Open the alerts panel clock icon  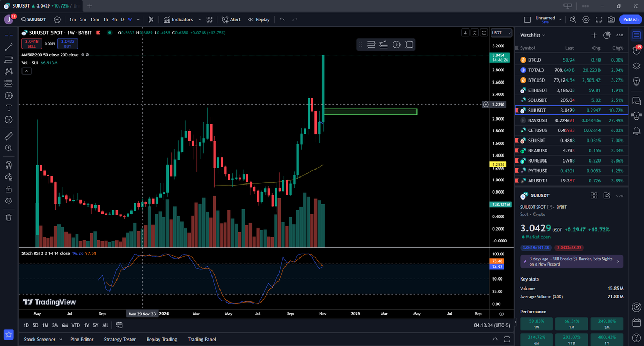(636, 50)
